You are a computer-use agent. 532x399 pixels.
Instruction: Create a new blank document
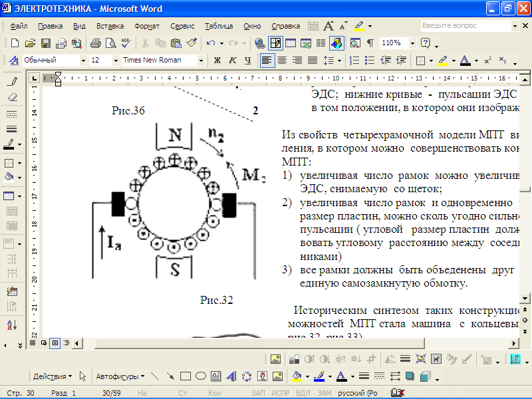[x=15, y=43]
